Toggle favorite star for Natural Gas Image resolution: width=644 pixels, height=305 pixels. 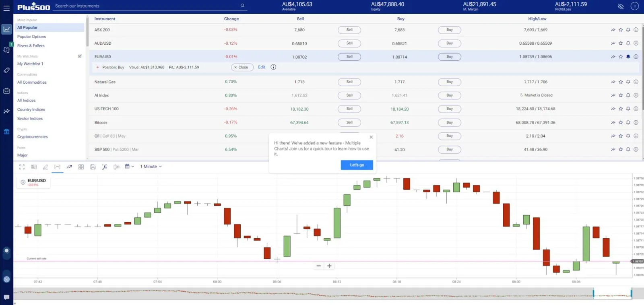point(621,82)
